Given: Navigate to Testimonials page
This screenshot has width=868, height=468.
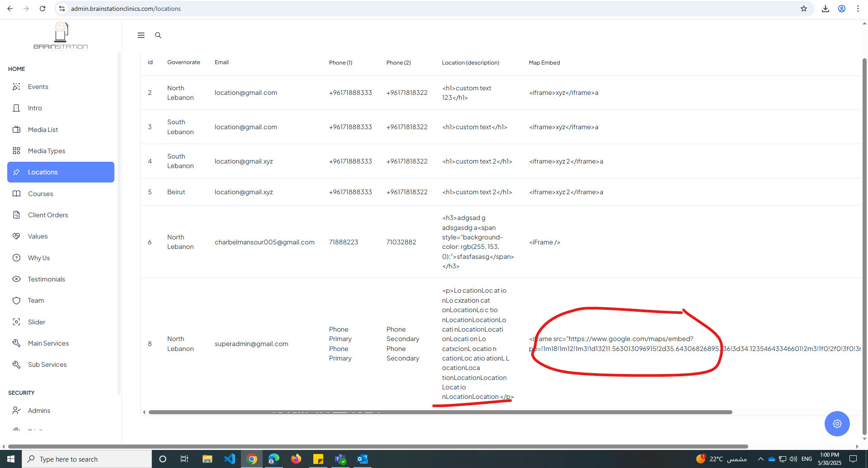Looking at the screenshot, I should click(x=47, y=279).
